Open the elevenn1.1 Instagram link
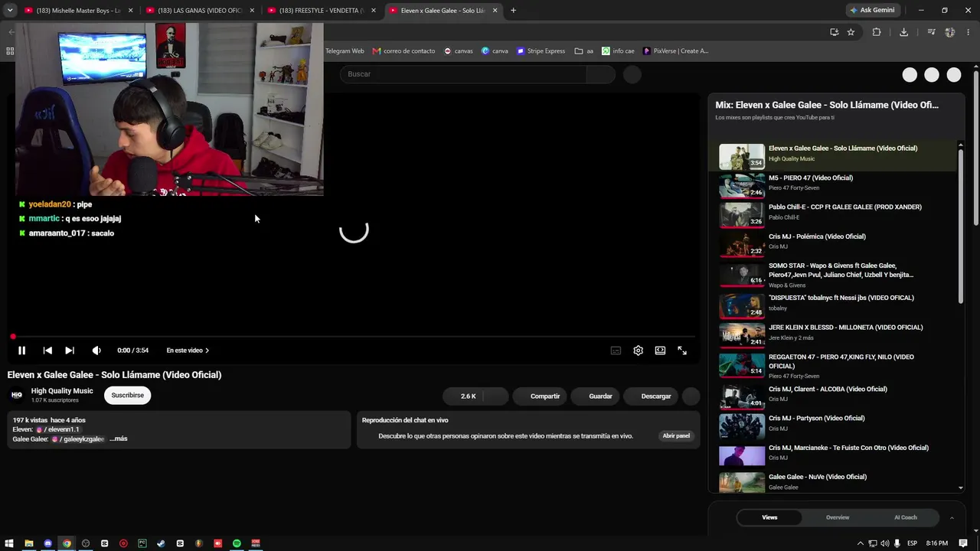The image size is (980, 551). click(57, 429)
